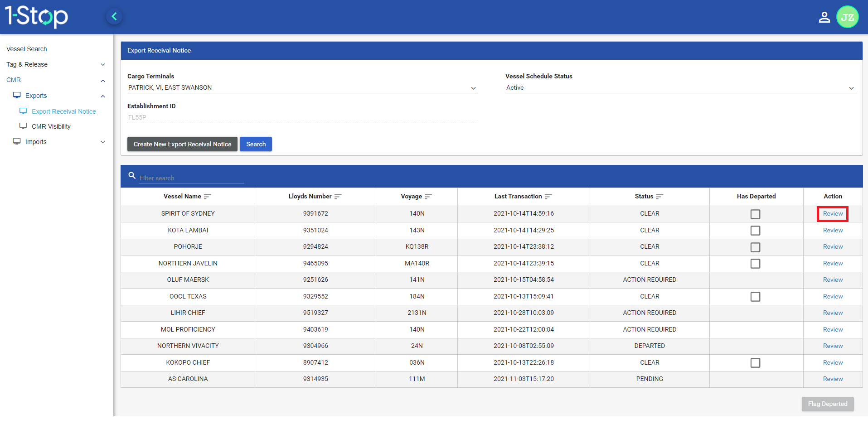Image resolution: width=868 pixels, height=424 pixels.
Task: Review the AS CAROLINA row
Action: pos(833,379)
